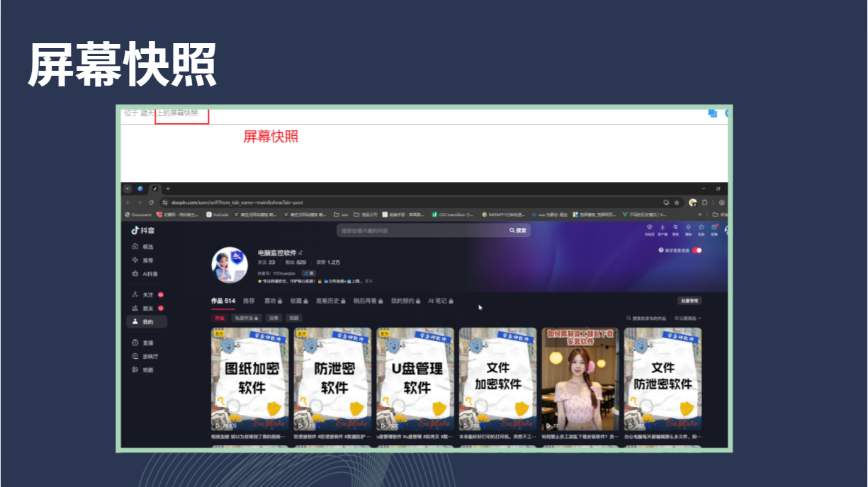The width and height of the screenshot is (868, 487).
Task: Select the 短剧 filter chip
Action: 294,318
